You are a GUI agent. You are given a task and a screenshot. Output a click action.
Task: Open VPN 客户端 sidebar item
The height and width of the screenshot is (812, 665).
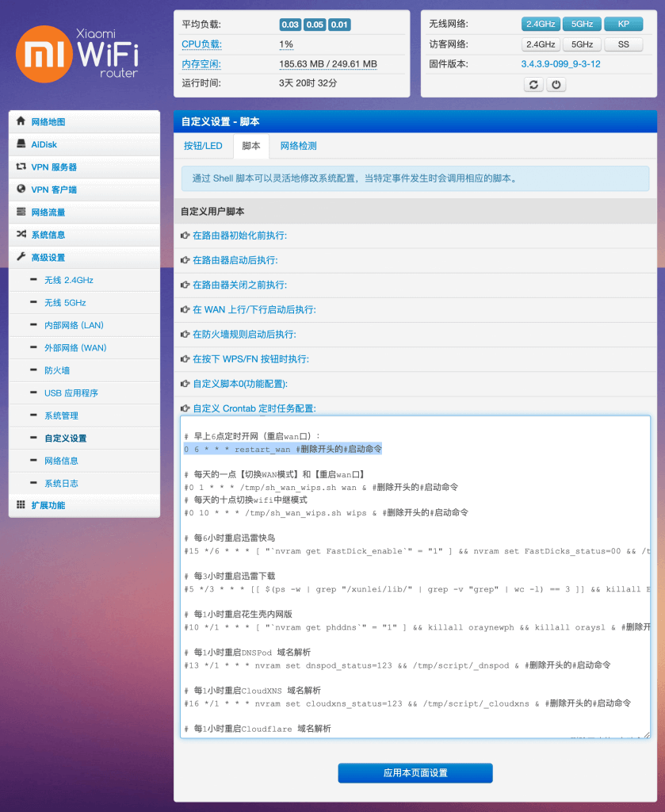[53, 190]
